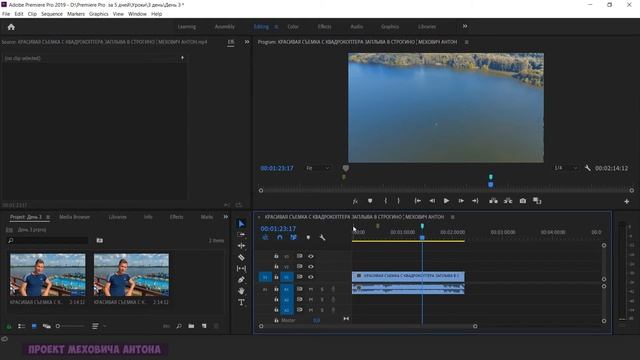Switch to the Media Browser tab
This screenshot has height=360, width=640.
pos(74,217)
